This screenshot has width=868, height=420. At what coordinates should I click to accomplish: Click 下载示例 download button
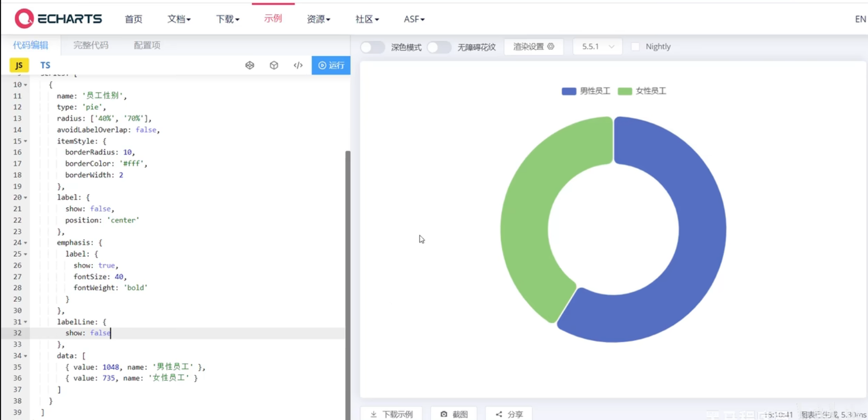[392, 414]
